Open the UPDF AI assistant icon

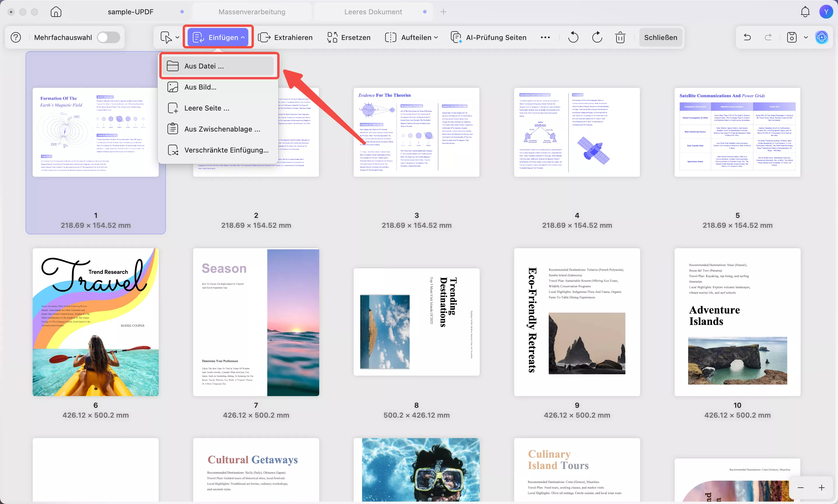(821, 37)
